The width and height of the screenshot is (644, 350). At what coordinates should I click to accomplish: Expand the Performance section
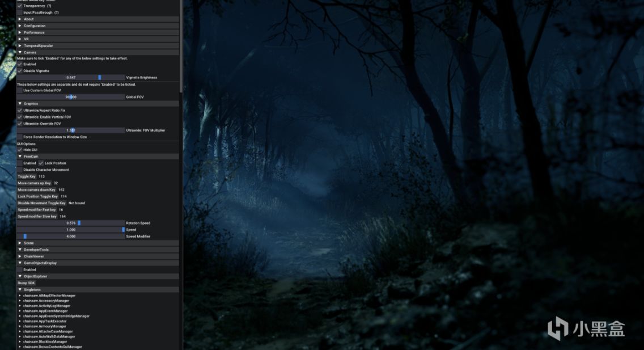click(98, 32)
